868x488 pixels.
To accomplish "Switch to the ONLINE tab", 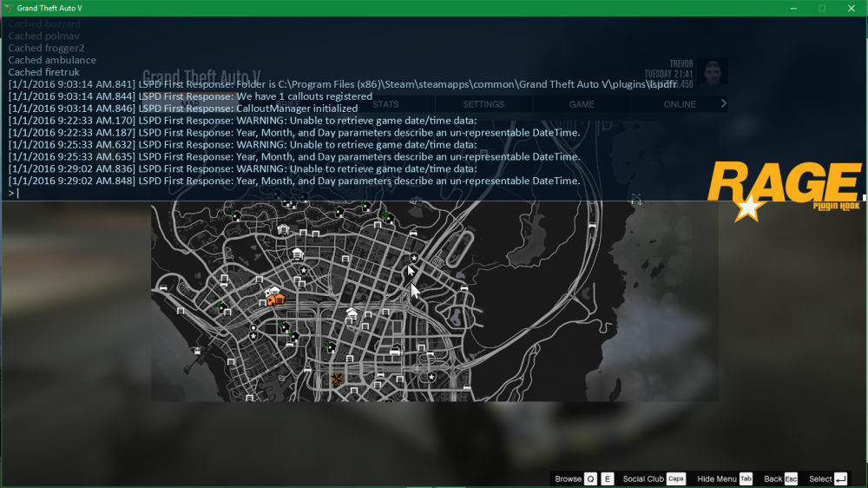I will (x=680, y=104).
